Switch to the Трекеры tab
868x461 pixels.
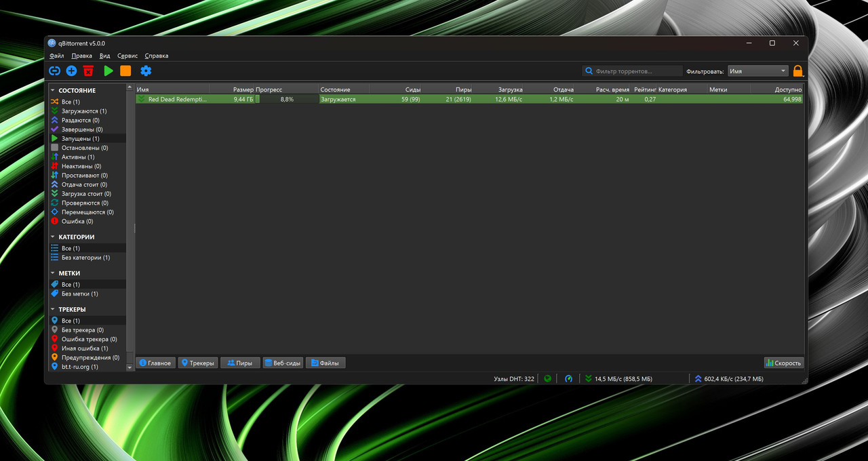pyautogui.click(x=198, y=363)
